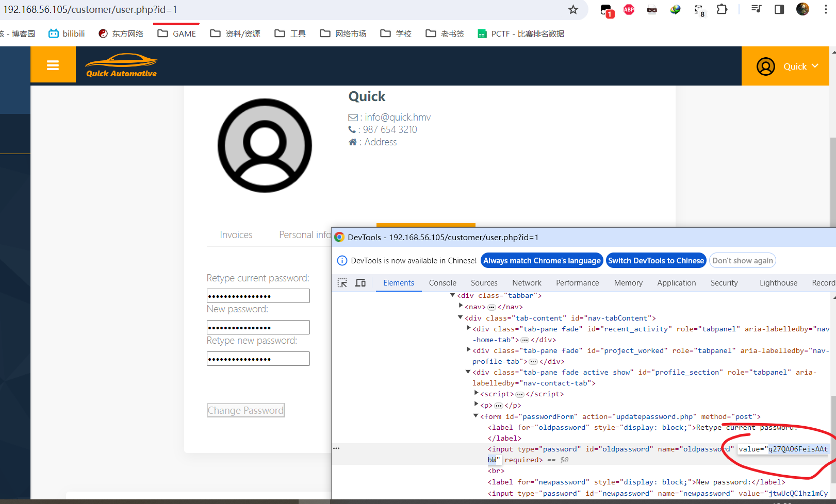Open the extension icon with 8 badge
Viewport: 836px width, 504px height.
pos(699,10)
